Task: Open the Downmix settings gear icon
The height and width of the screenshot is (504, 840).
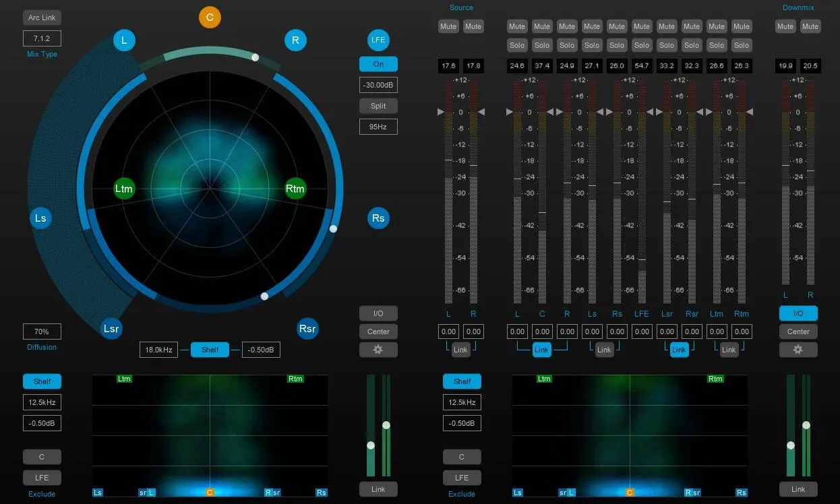Action: [x=798, y=350]
